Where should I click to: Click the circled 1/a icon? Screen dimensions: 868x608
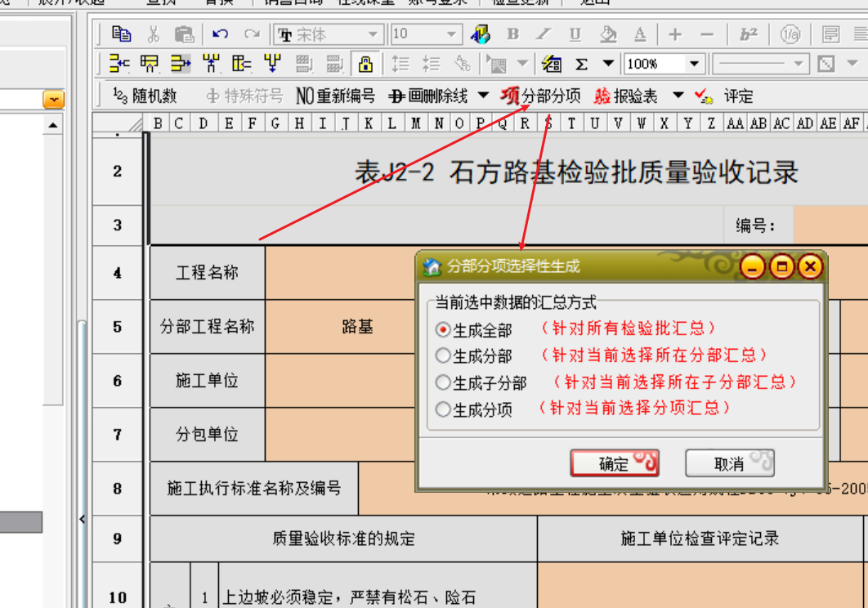790,34
